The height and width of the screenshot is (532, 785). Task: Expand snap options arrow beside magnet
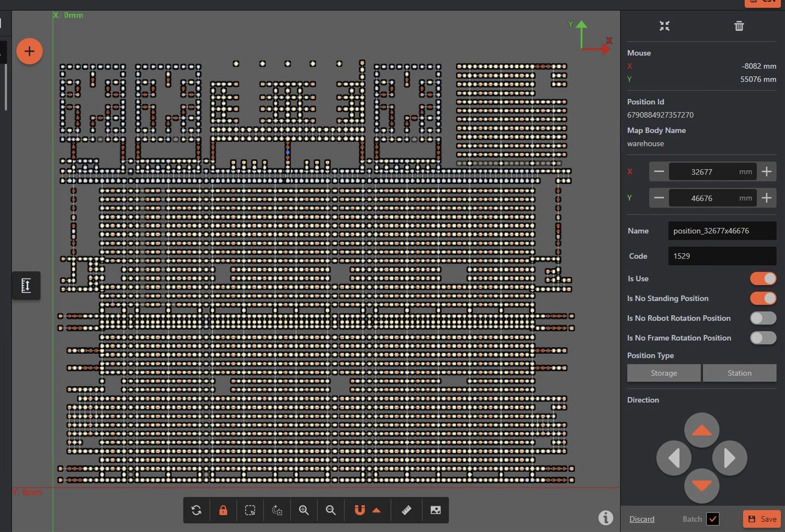tap(376, 510)
